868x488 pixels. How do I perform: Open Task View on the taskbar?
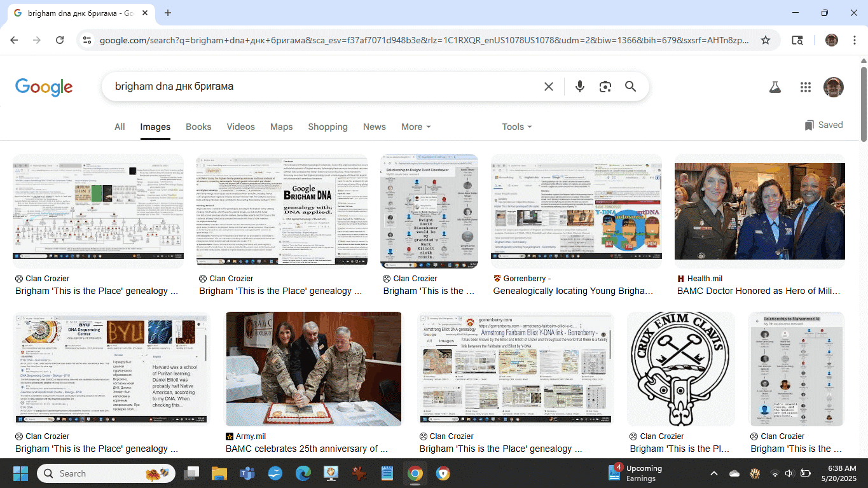pos(191,473)
